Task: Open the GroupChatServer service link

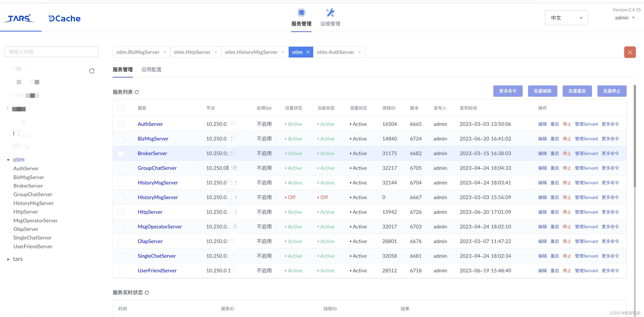Action: pyautogui.click(x=157, y=168)
